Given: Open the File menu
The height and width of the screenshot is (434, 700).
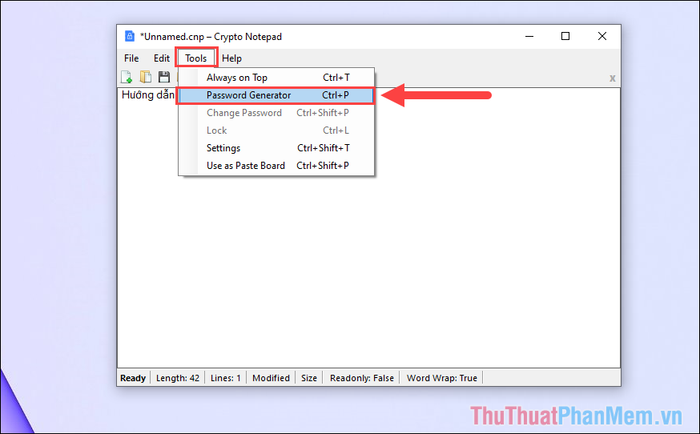Looking at the screenshot, I should click(131, 58).
